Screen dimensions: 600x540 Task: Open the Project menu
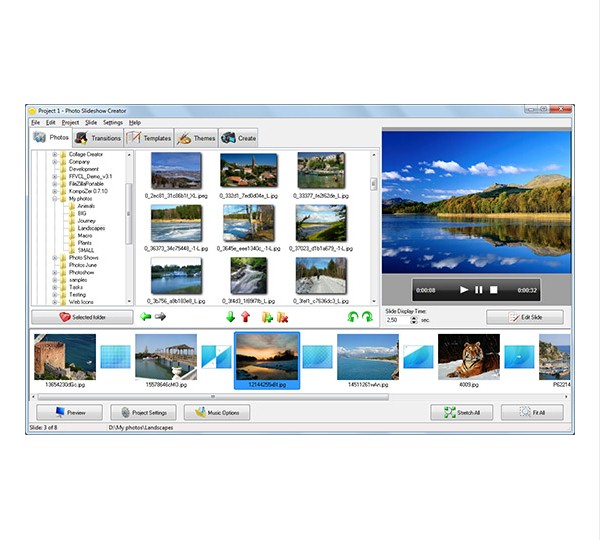click(70, 122)
